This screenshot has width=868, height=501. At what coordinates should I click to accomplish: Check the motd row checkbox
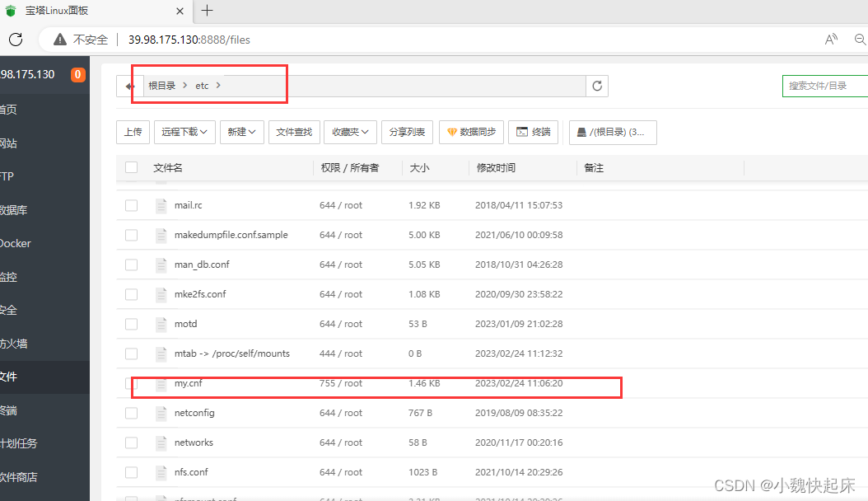[131, 324]
